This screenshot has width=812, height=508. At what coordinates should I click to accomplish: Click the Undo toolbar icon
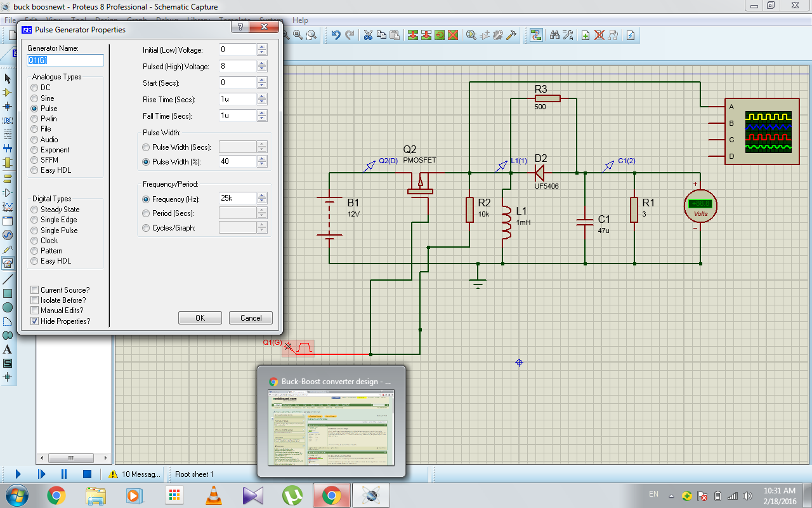(x=336, y=35)
